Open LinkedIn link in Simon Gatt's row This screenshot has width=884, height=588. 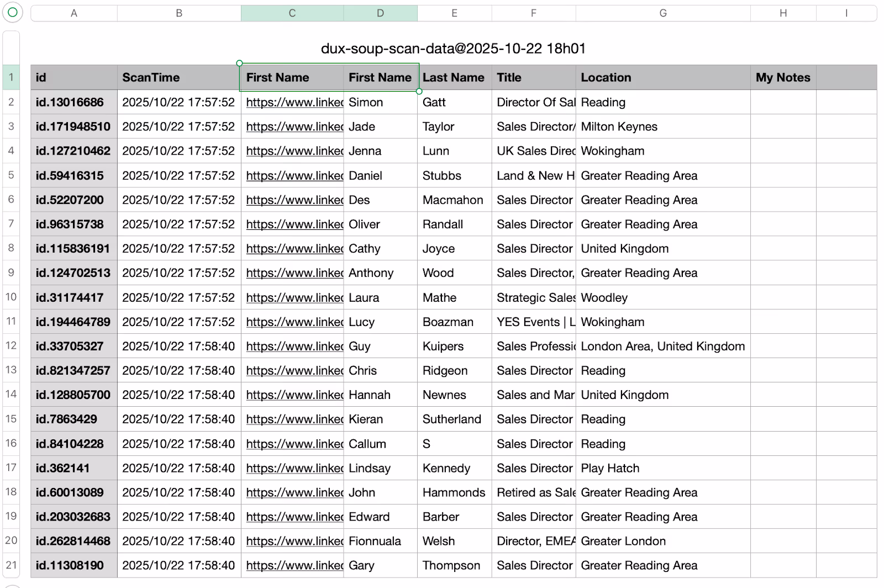click(x=294, y=102)
